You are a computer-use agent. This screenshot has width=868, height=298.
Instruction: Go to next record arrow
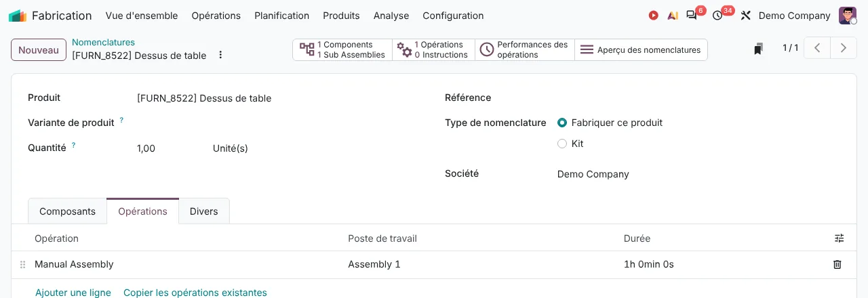pos(844,48)
